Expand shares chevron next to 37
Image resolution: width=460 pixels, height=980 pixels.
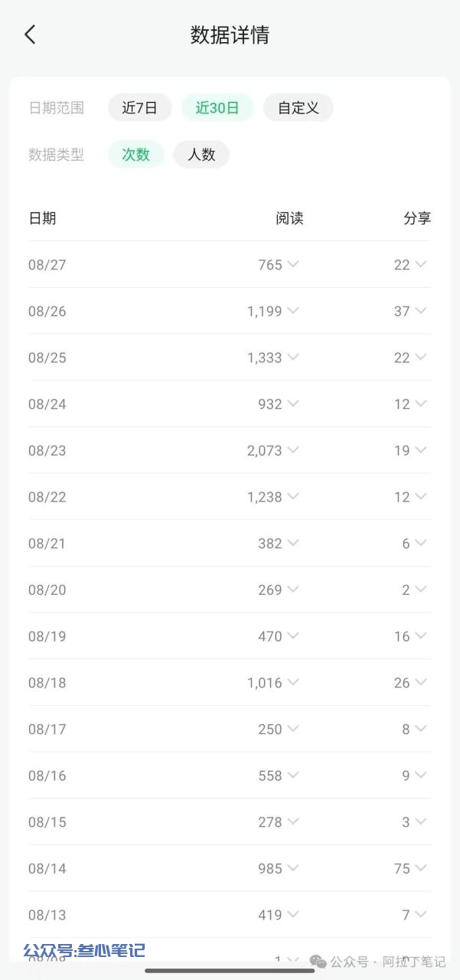tap(420, 311)
